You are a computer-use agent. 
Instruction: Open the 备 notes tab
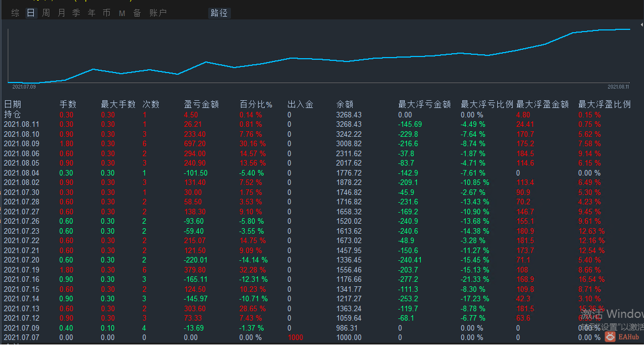coord(137,13)
